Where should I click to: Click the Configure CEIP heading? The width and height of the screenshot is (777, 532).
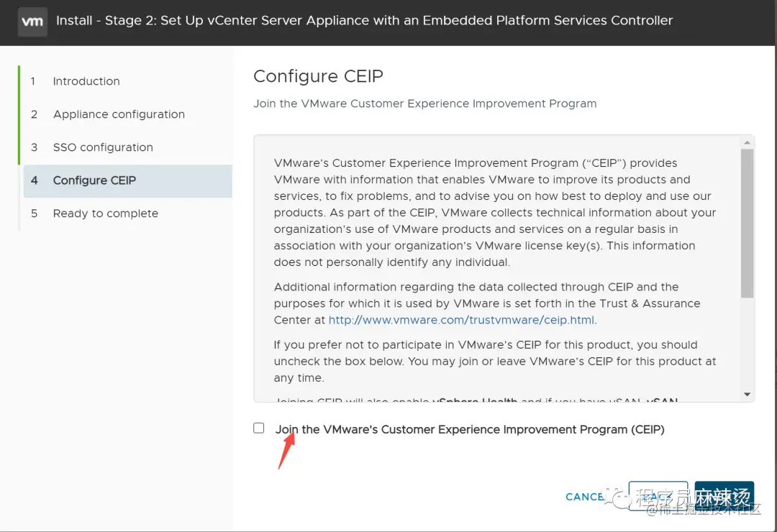pos(318,76)
